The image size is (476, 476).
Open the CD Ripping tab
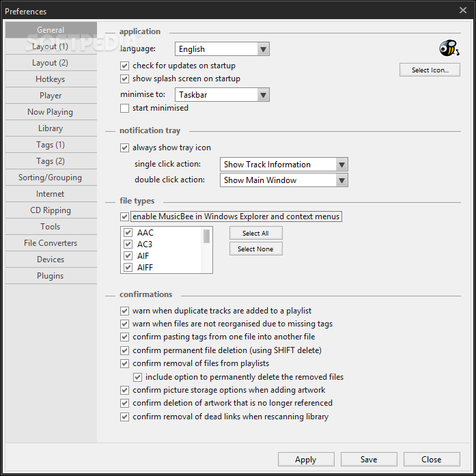pos(51,210)
